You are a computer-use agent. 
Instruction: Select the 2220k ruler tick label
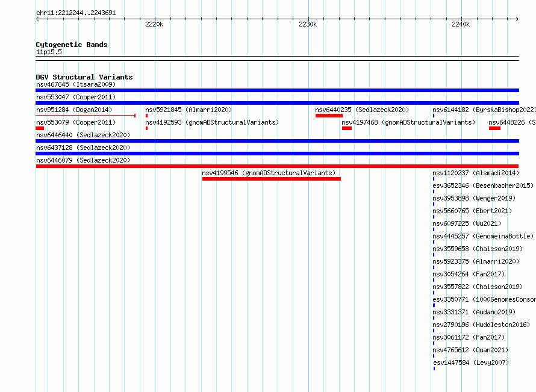(x=154, y=24)
